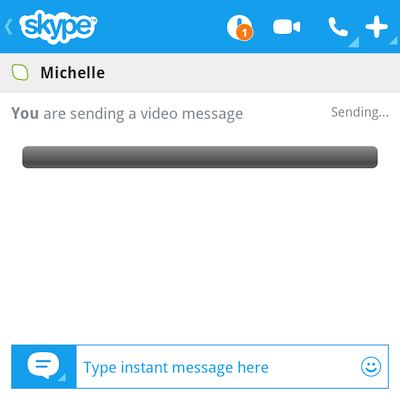
Task: Open the smiley emoticon picker
Action: 371,367
